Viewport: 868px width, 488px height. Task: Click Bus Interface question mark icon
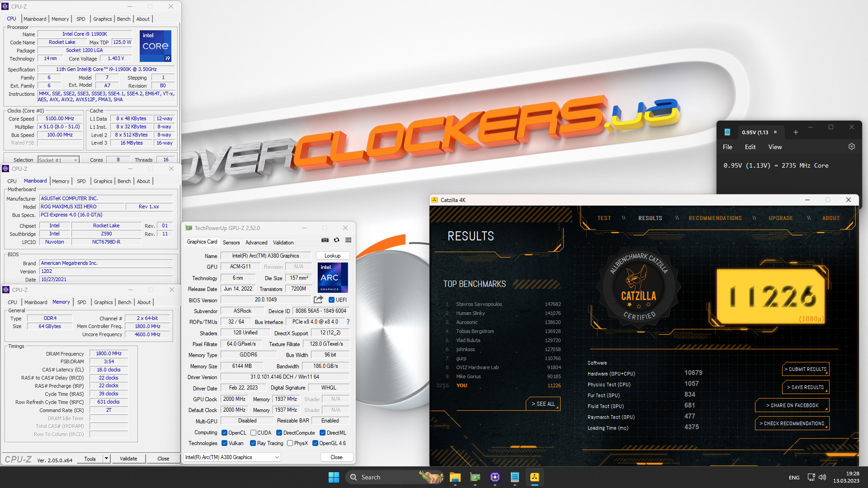(348, 322)
